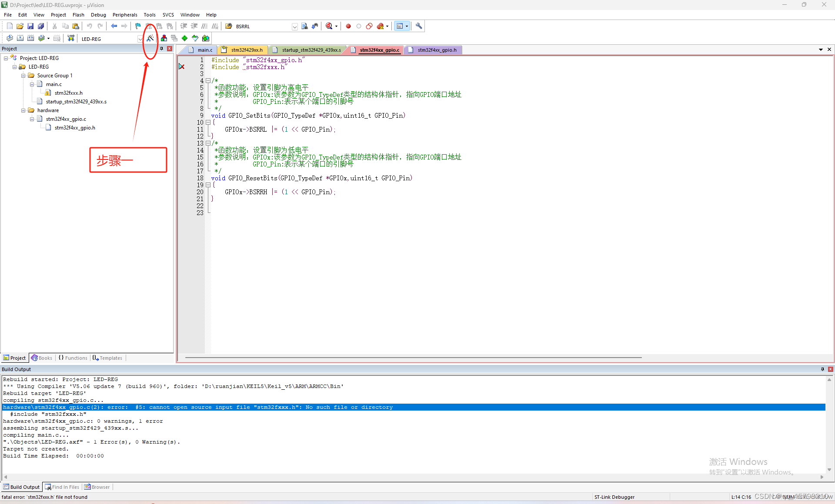Click the Download LOAD icon
Screen dimensions: 835x504
71,38
